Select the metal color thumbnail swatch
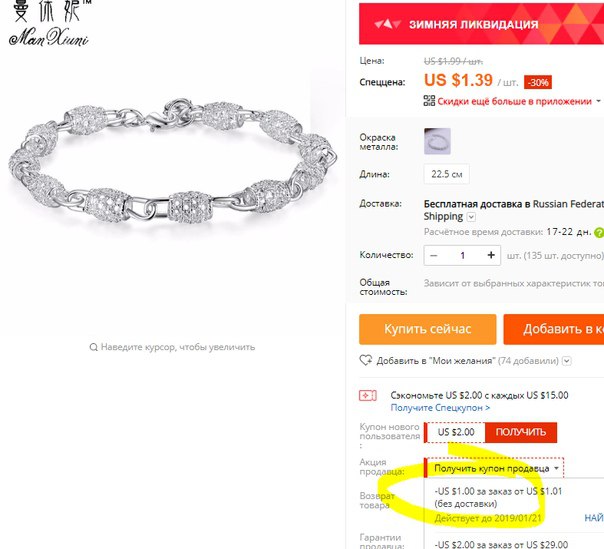 (x=437, y=141)
